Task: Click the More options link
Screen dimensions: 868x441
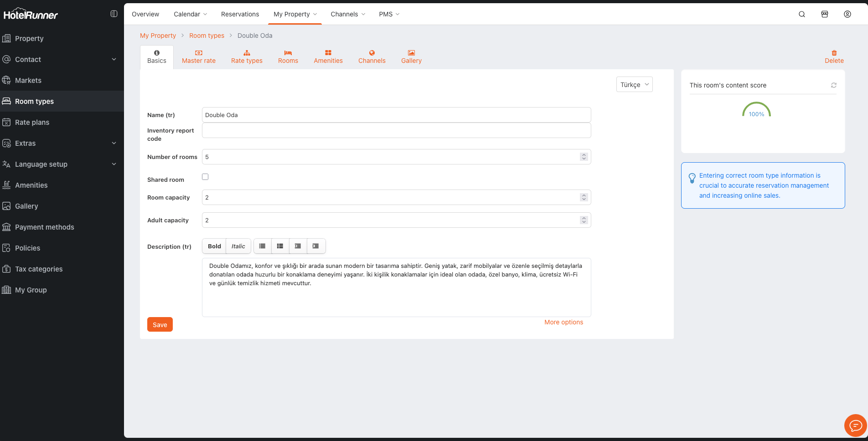Action: 563,322
